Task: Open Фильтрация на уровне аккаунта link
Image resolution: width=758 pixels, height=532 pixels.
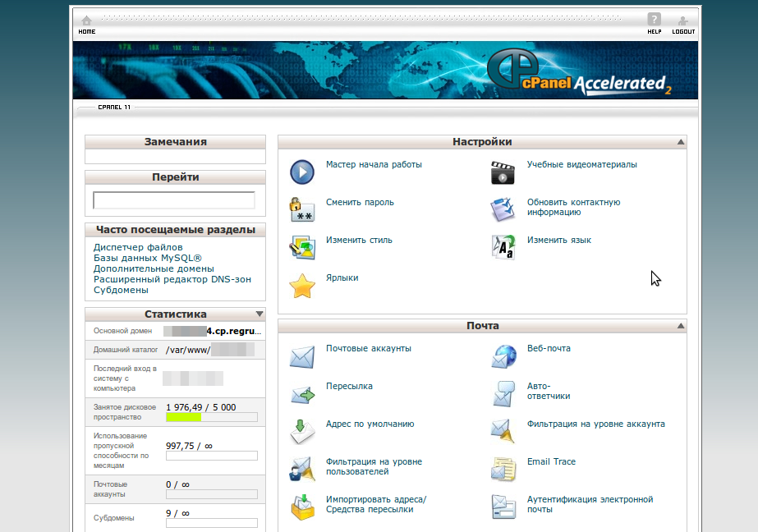Action: (595, 424)
